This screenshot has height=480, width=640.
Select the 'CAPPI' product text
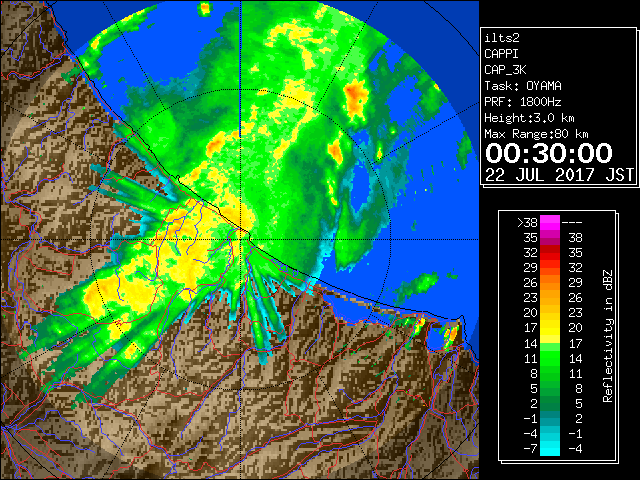tap(501, 54)
